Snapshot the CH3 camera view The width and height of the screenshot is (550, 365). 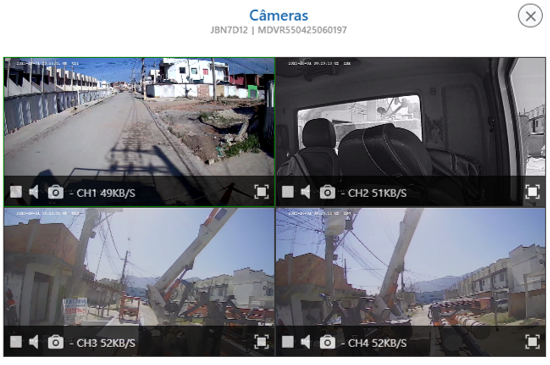click(55, 342)
